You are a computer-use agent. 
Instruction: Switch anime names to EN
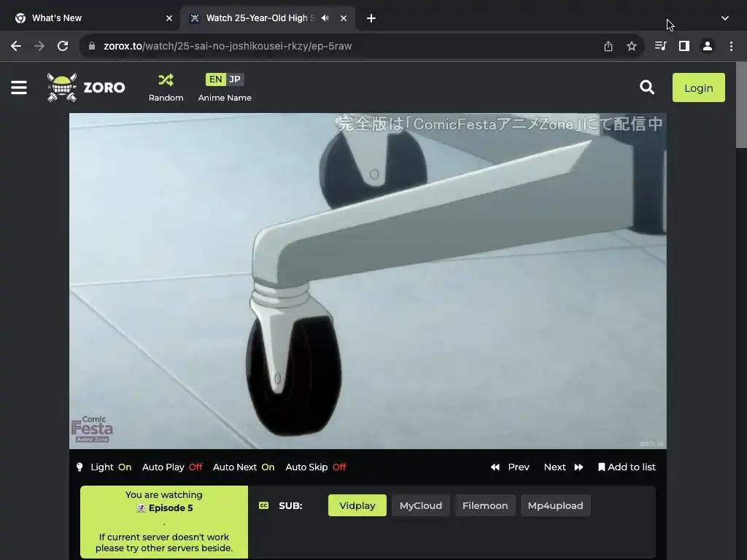[x=215, y=79]
